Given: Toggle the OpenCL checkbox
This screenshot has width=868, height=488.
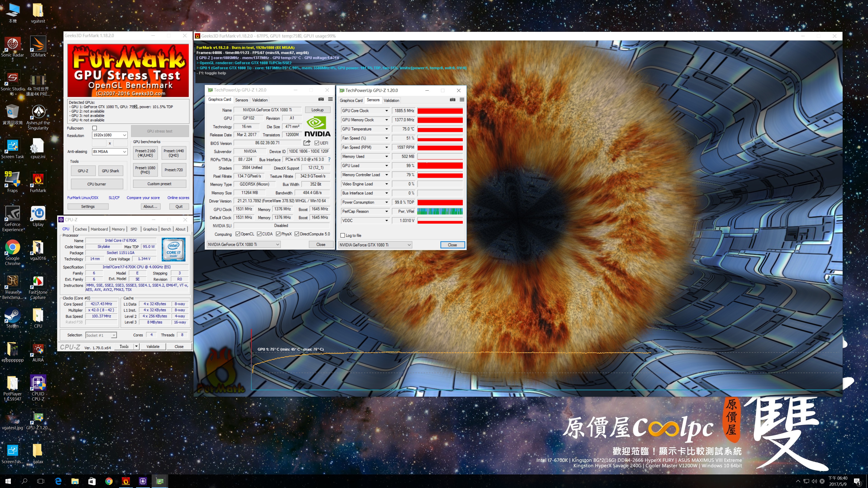Looking at the screenshot, I should point(238,234).
